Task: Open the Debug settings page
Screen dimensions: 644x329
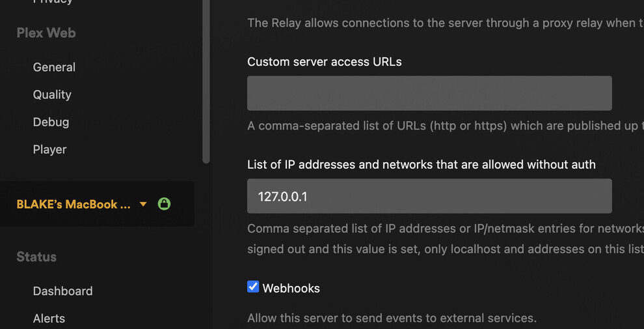Action: tap(51, 122)
